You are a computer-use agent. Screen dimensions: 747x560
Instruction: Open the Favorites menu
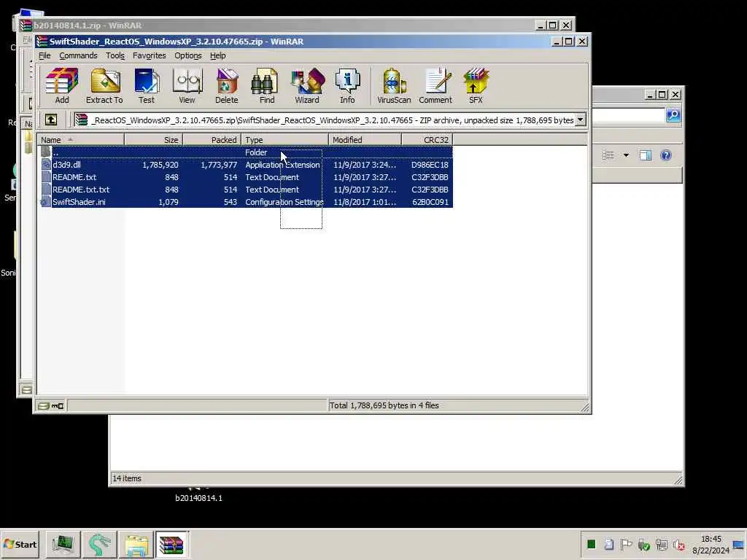pos(149,55)
